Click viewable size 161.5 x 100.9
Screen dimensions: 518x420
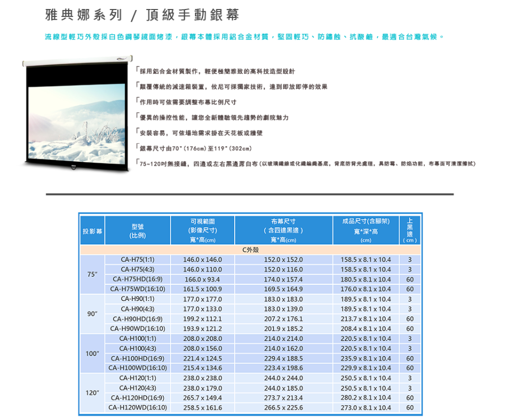[x=202, y=289]
